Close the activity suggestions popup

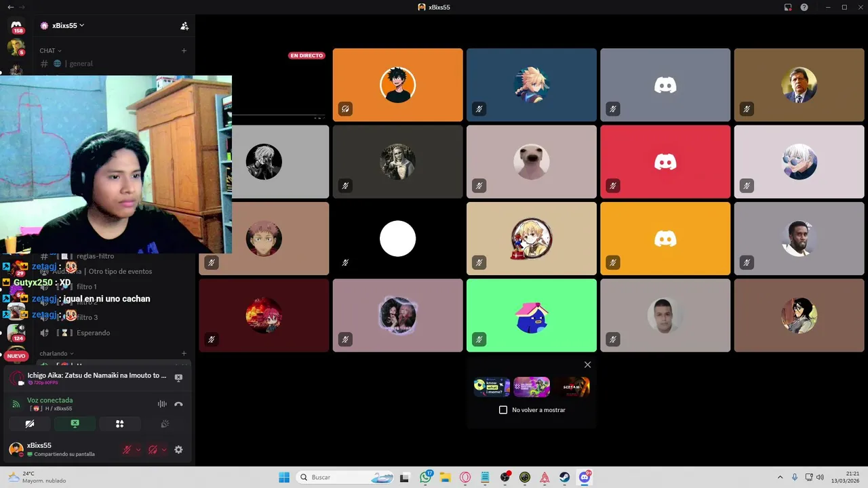click(x=587, y=365)
